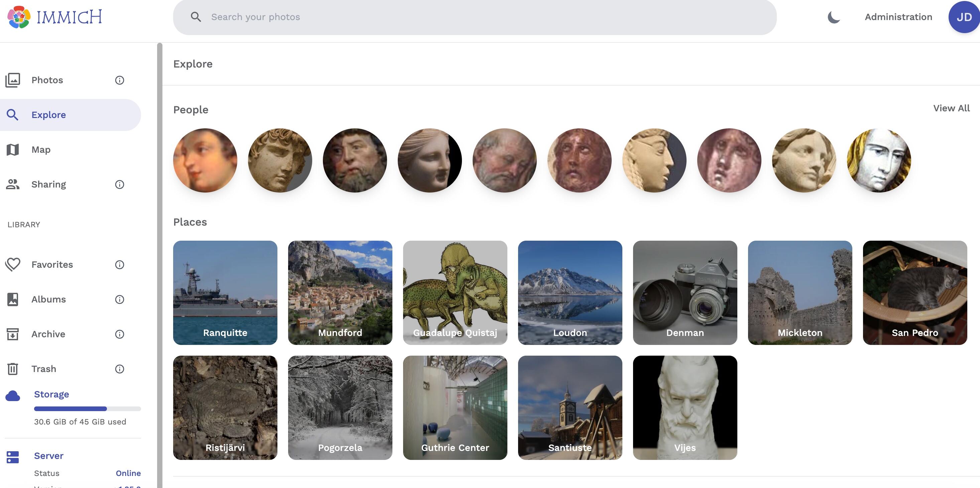The height and width of the screenshot is (488, 980).
Task: Click the search magnifier icon
Action: [x=196, y=17]
